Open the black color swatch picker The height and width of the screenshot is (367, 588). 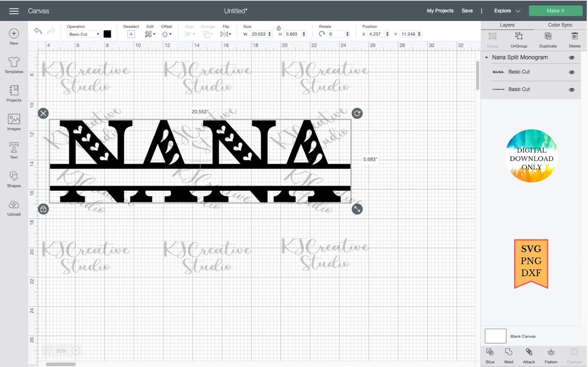click(x=107, y=34)
